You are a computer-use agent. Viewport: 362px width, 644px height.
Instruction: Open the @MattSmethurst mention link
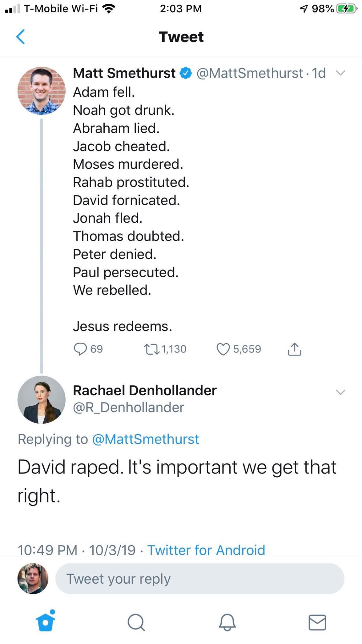(x=145, y=439)
